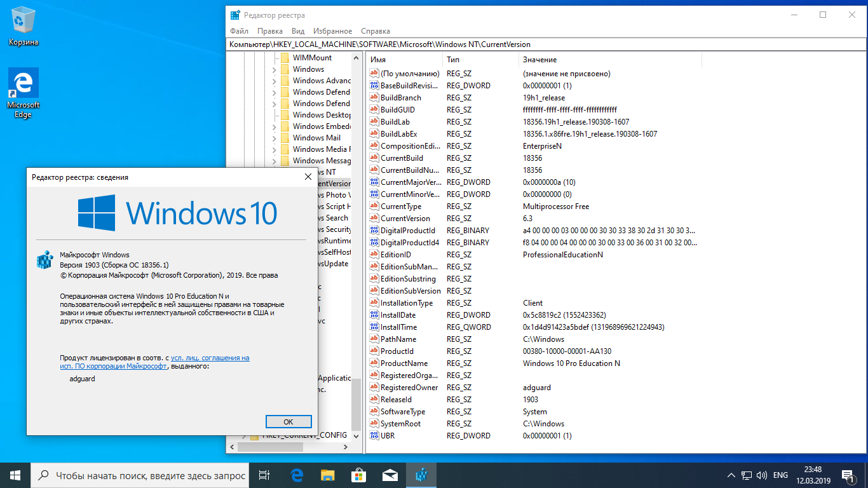Open the Microsoft Edge desktop shortcut
Image resolution: width=868 pixels, height=488 pixels.
point(24,93)
